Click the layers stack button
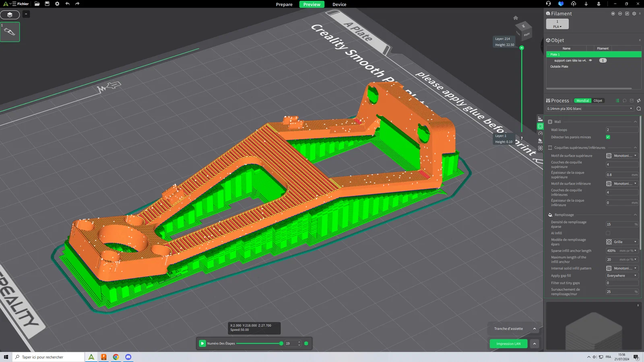Viewport: 644px width, 362px height. [10, 14]
